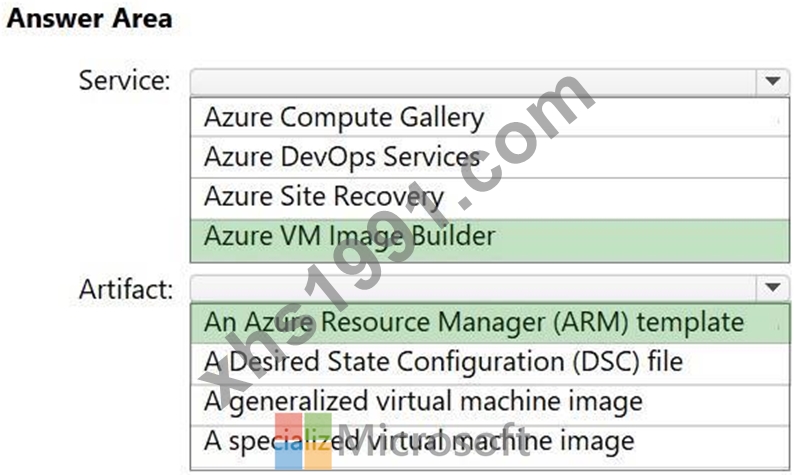
Task: Pick the Desired State Configuration file option
Action: 490,364
